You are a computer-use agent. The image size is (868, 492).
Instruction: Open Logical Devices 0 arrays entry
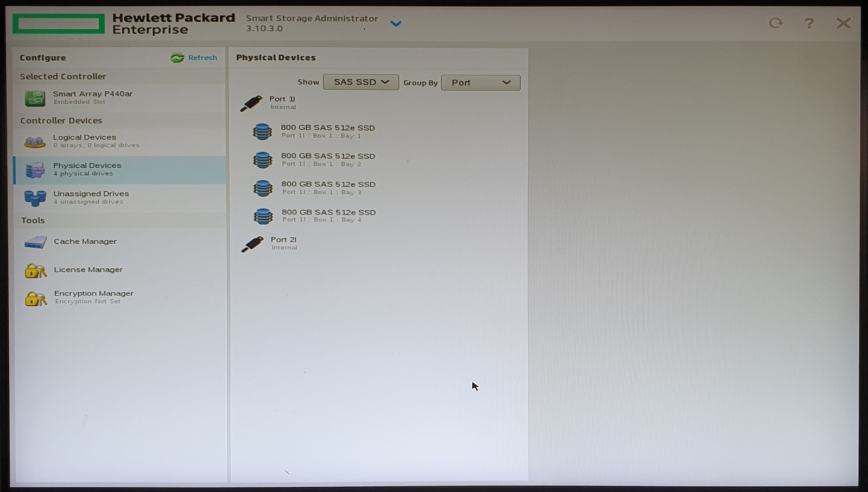click(x=119, y=142)
